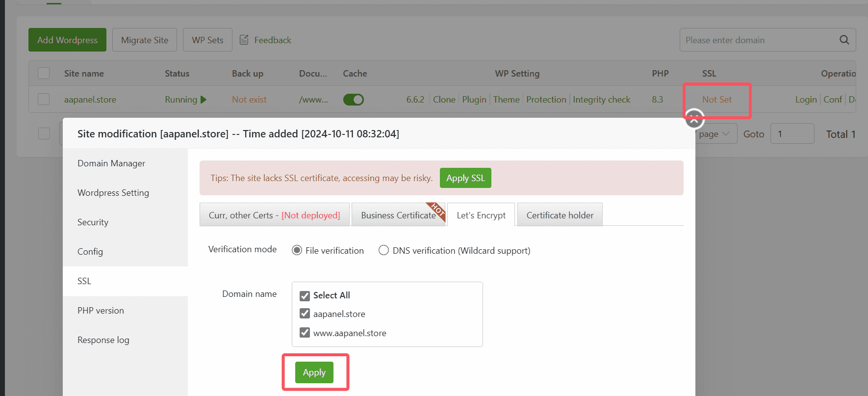The width and height of the screenshot is (868, 396).
Task: Click the Feedback edit icon
Action: [244, 40]
